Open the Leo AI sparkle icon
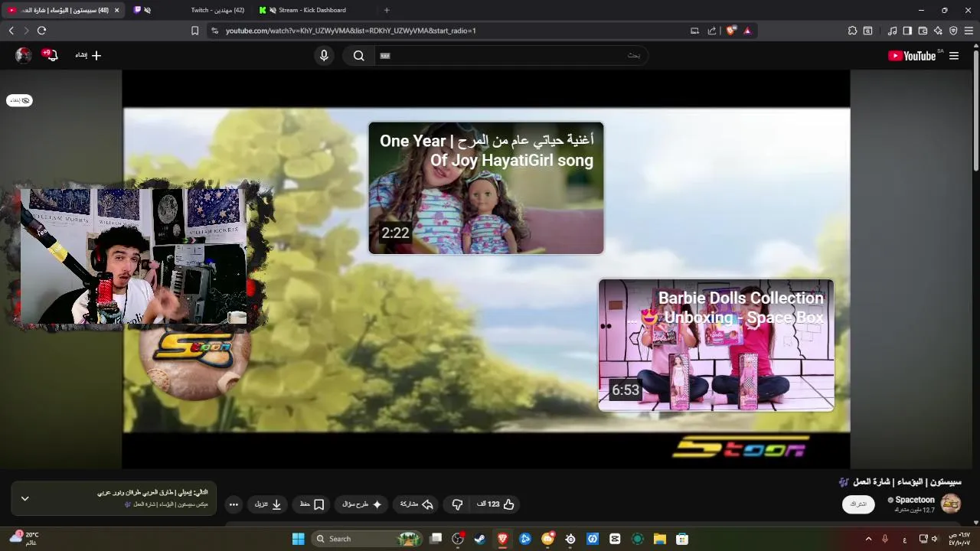Viewport: 980px width, 551px height. [x=938, y=31]
